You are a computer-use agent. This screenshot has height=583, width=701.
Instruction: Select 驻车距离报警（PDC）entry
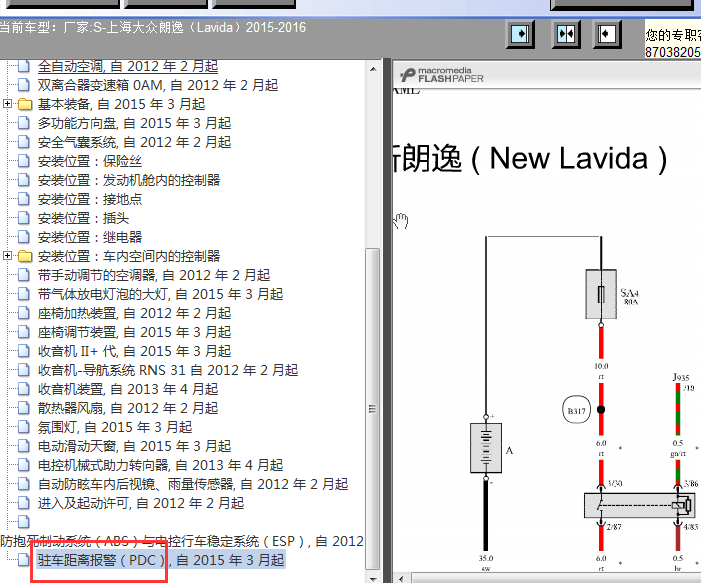click(x=161, y=560)
